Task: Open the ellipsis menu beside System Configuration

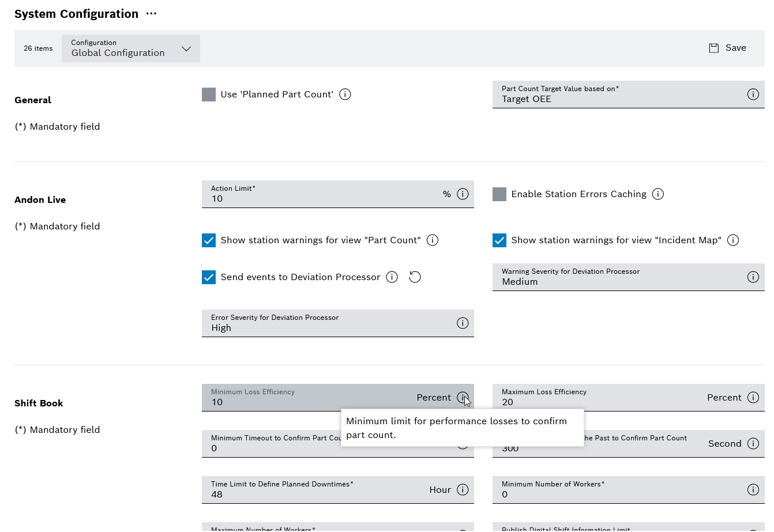Action: click(x=151, y=13)
